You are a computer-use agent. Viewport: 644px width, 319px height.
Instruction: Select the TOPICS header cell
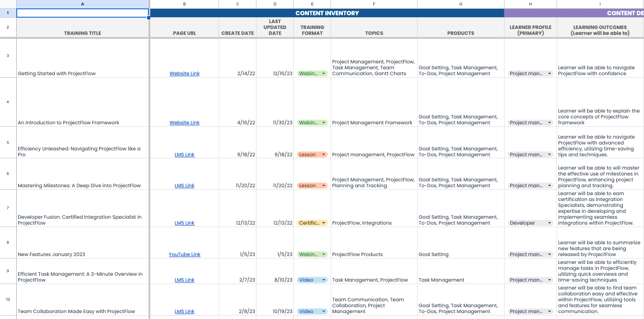click(x=374, y=28)
